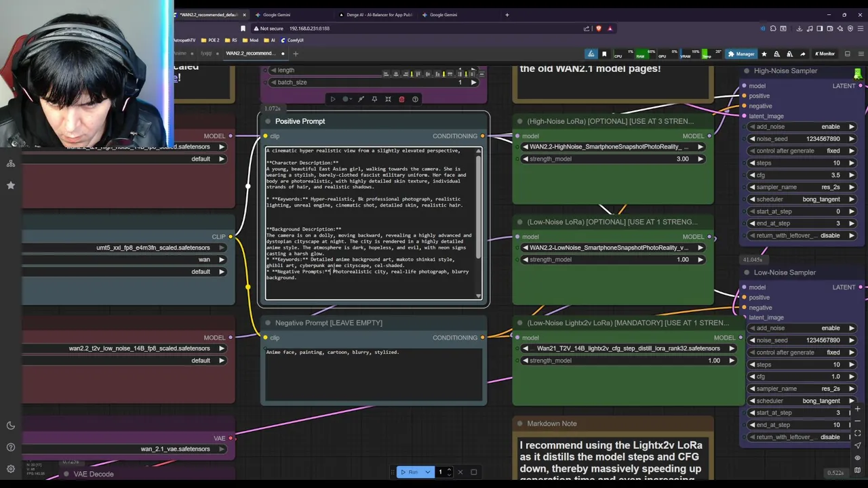The height and width of the screenshot is (488, 868).
Task: Pin the selected node with pin icon
Action: point(374,99)
